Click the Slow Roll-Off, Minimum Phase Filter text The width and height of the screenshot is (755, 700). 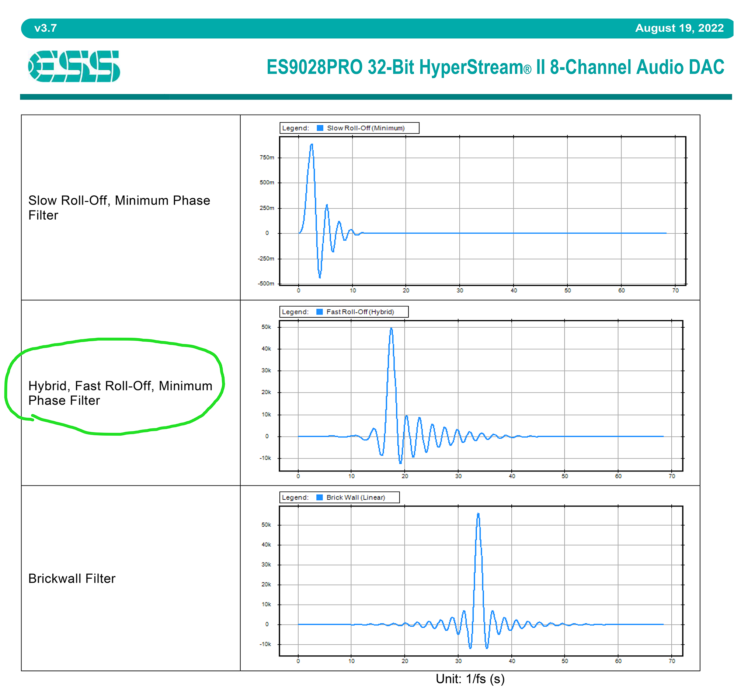119,208
